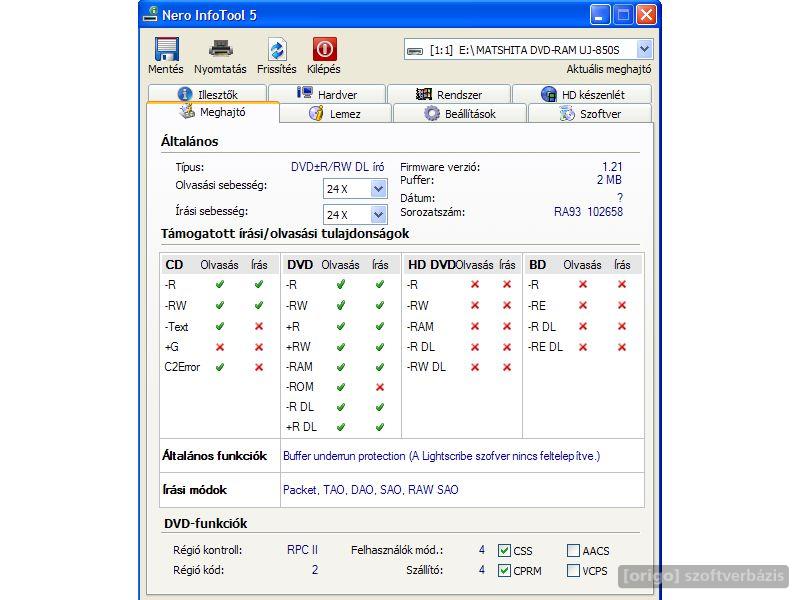Click the red X for HD DVD -RAM írás
800x600 pixels.
tap(507, 326)
